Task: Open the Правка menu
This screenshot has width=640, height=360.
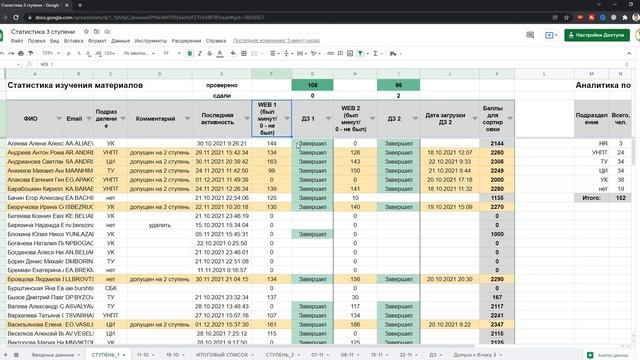Action: point(36,41)
